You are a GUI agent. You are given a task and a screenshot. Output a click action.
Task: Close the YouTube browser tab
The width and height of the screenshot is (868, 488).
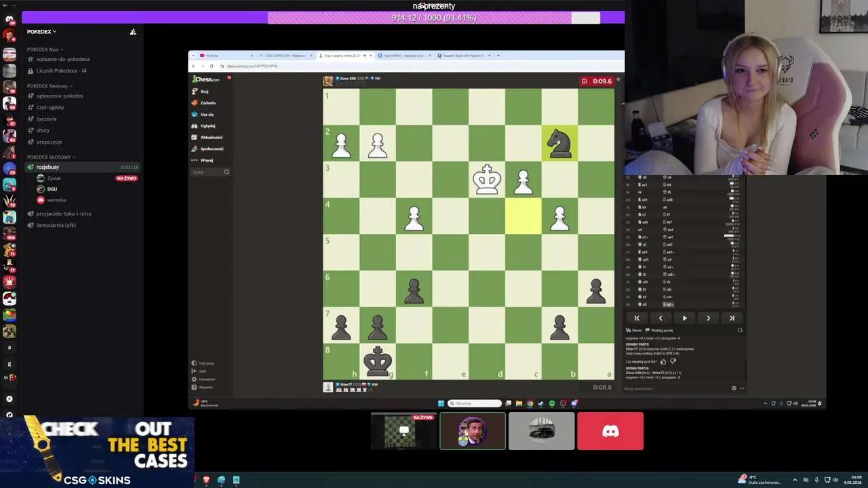click(x=252, y=56)
